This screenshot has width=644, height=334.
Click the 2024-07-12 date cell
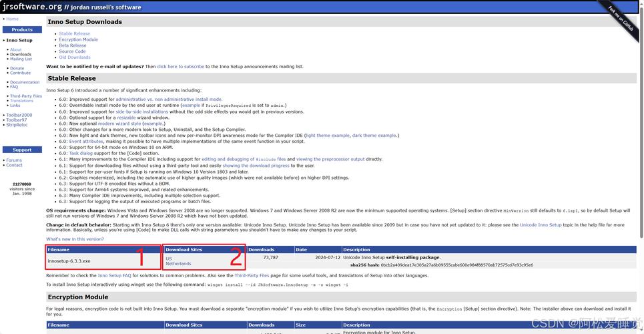(328, 257)
